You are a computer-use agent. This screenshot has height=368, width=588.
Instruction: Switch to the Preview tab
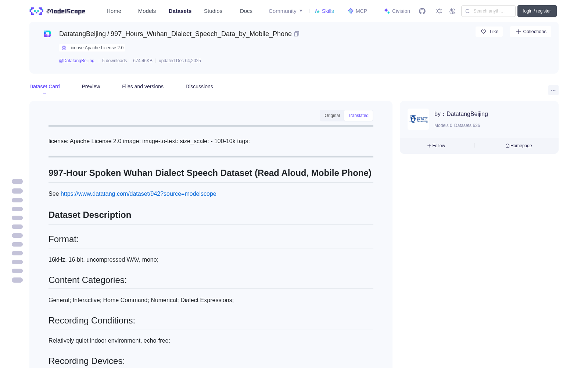pos(91,86)
